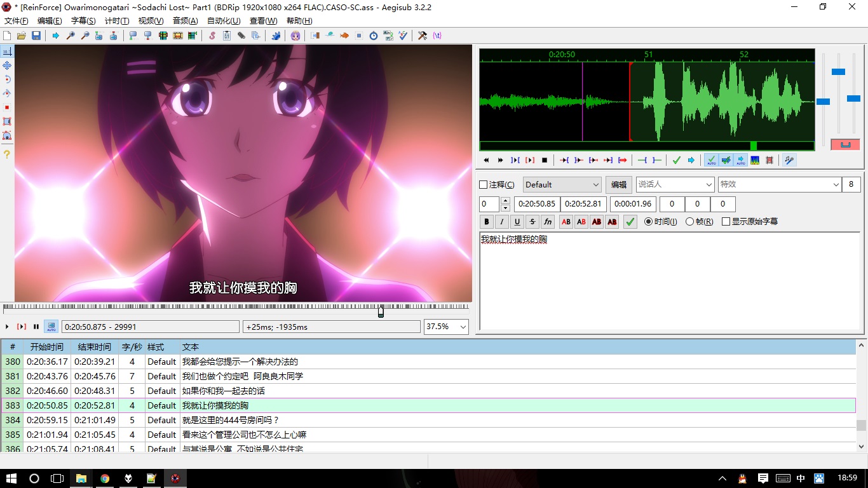Toggle the spectrum analyzer display icon
The image size is (868, 488).
coord(755,160)
